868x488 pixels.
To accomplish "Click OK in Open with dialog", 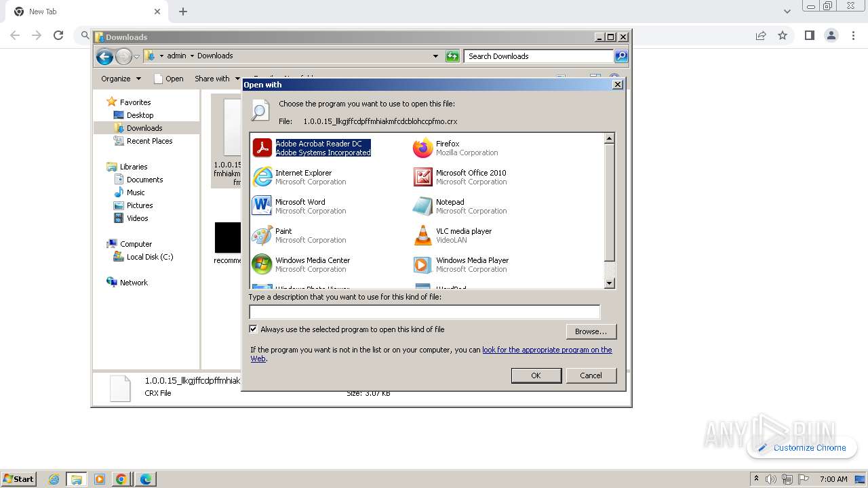I will pyautogui.click(x=536, y=375).
